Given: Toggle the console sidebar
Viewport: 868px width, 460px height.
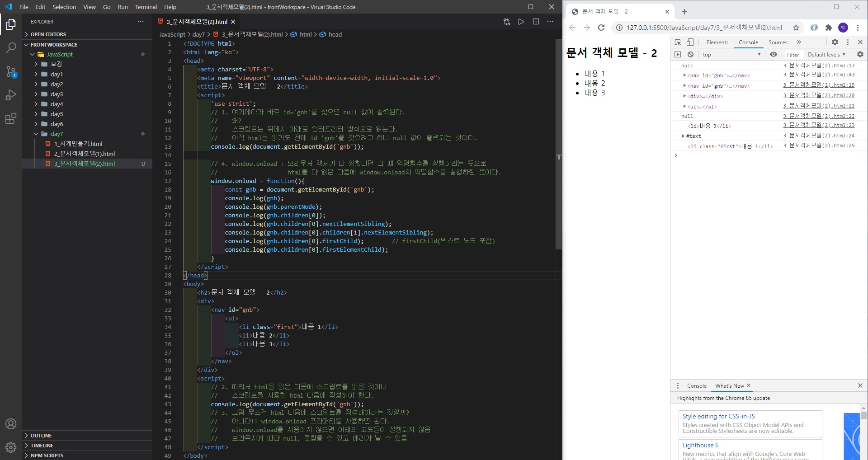Looking at the screenshot, I should [677, 54].
